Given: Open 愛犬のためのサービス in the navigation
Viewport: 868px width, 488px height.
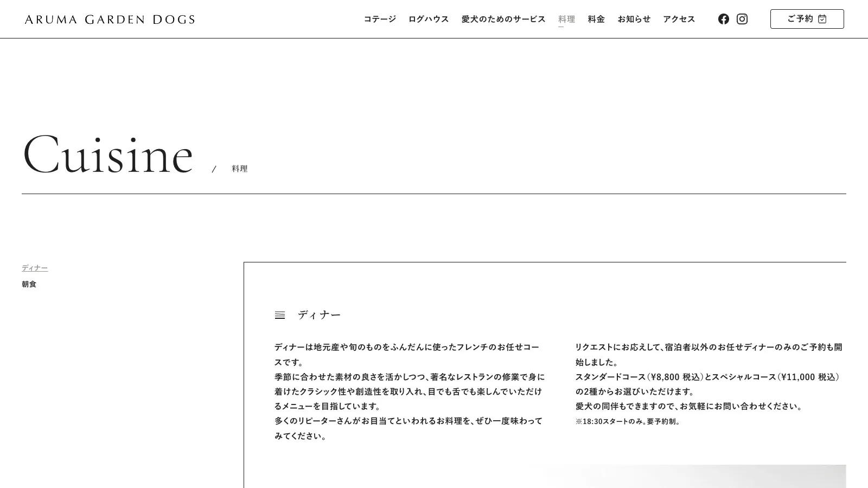Looking at the screenshot, I should click(x=503, y=19).
